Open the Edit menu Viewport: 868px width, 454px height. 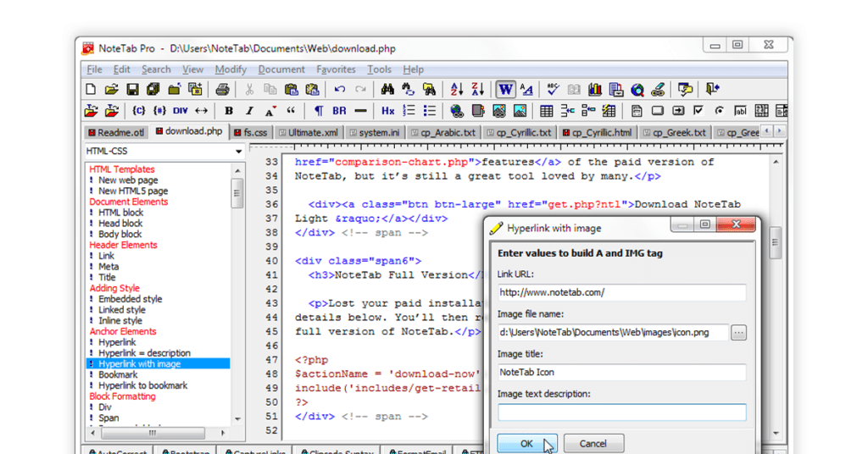(121, 69)
